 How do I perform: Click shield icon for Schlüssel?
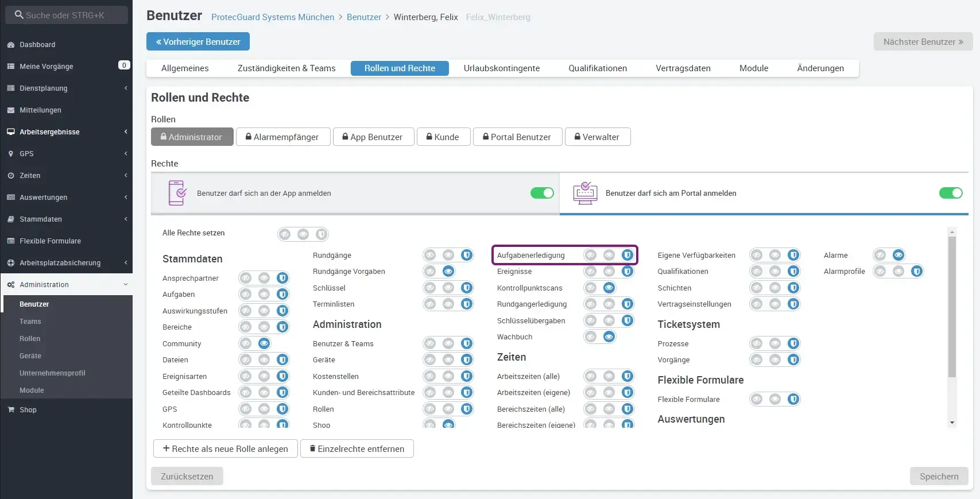[x=467, y=288]
